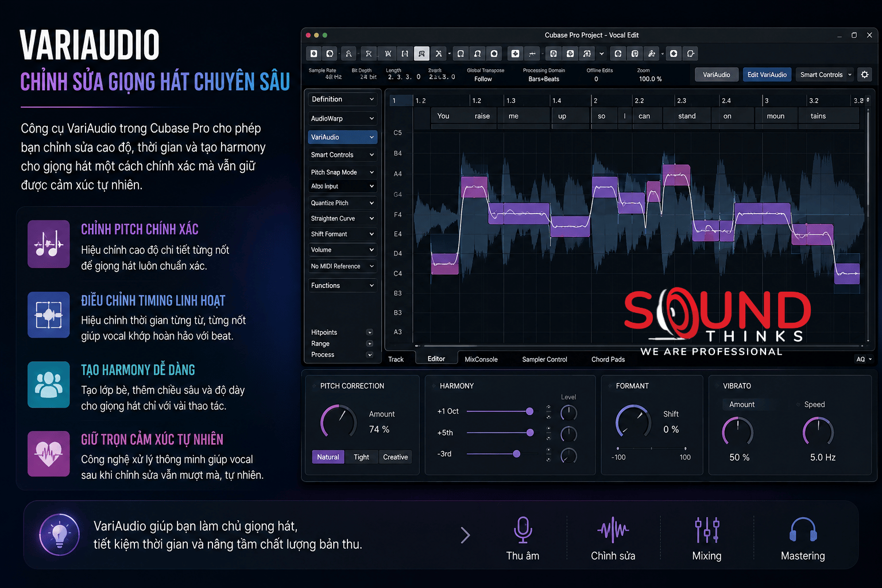Click the Formant -100 to 100 range slider
Viewport: 882px width, 588px height.
tap(651, 448)
